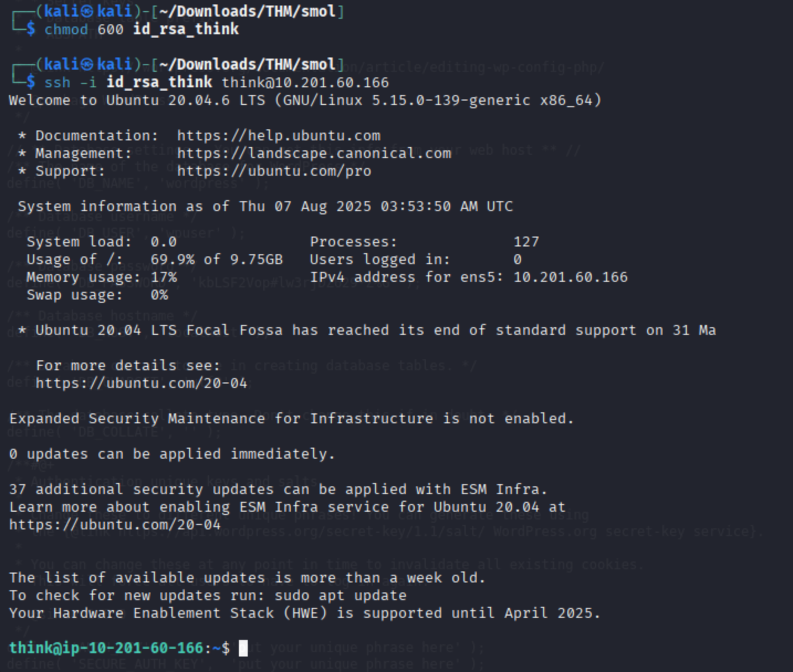This screenshot has height=672, width=793.
Task: Click the terminal cursor block at the think prompt
Action: (x=243, y=648)
